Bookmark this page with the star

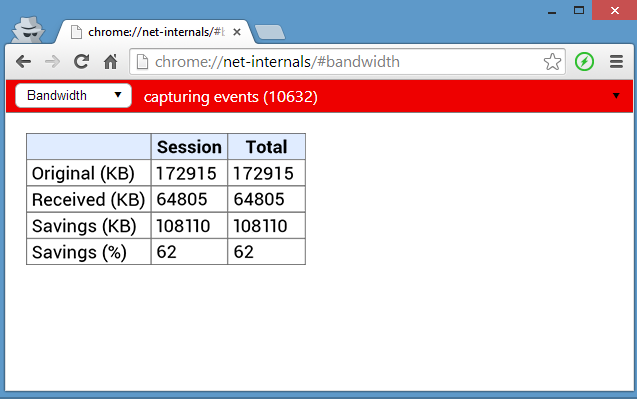(x=552, y=62)
